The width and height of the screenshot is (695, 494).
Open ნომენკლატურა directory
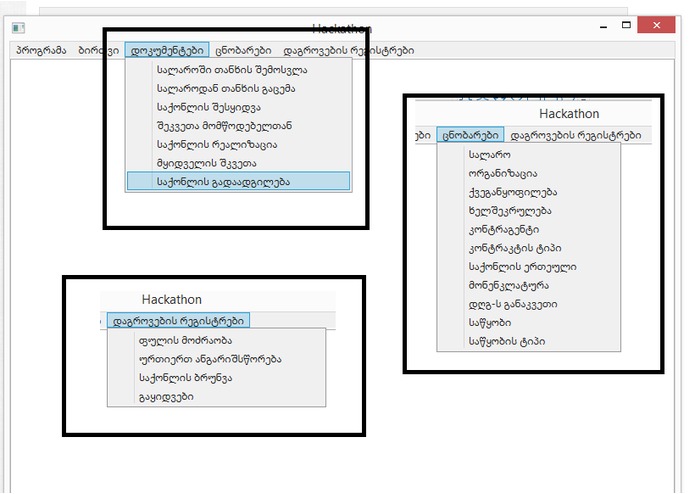click(x=529, y=285)
